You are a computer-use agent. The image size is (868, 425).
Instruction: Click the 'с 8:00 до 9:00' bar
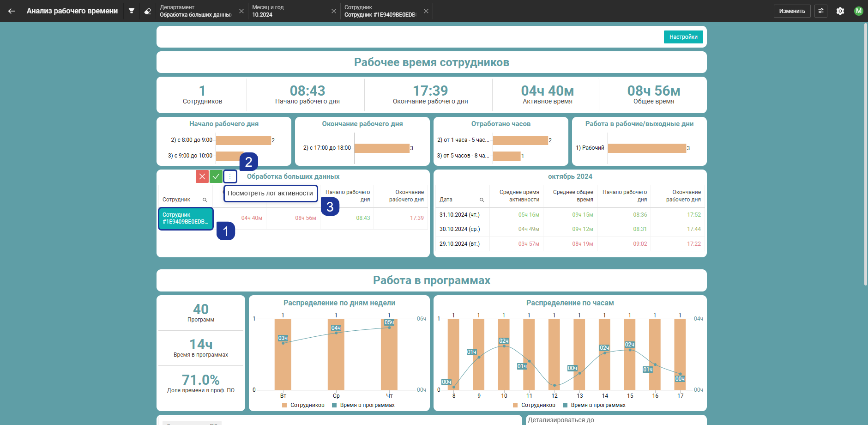243,140
